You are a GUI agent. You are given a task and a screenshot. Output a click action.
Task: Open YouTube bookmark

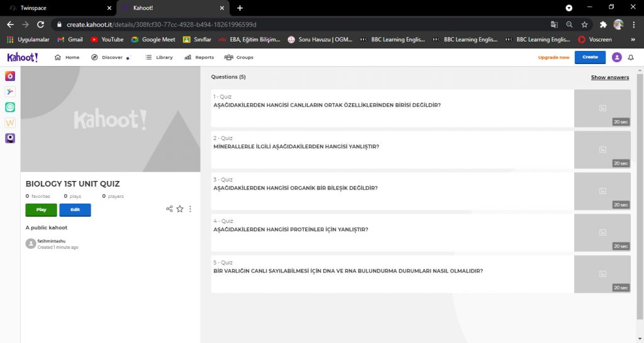point(107,40)
